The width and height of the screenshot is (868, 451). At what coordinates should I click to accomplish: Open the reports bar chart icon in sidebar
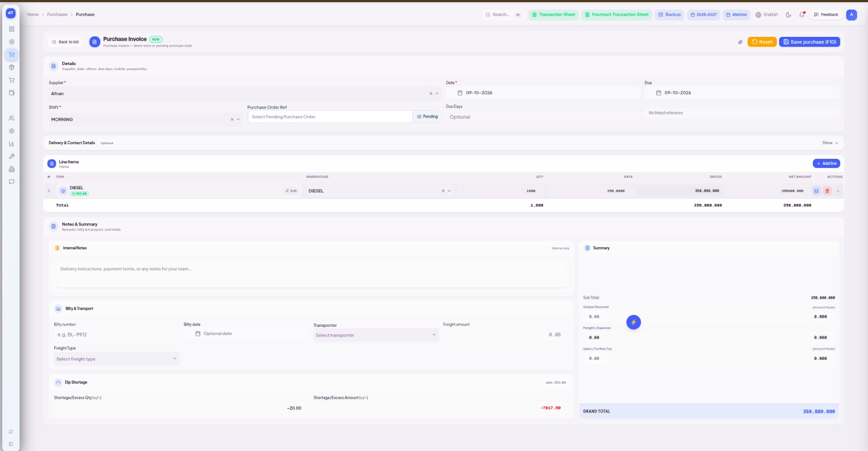[11, 144]
